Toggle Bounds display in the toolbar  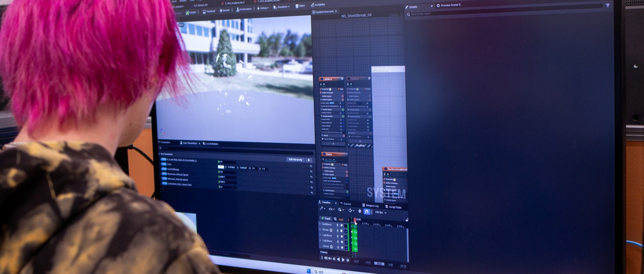coord(224,10)
